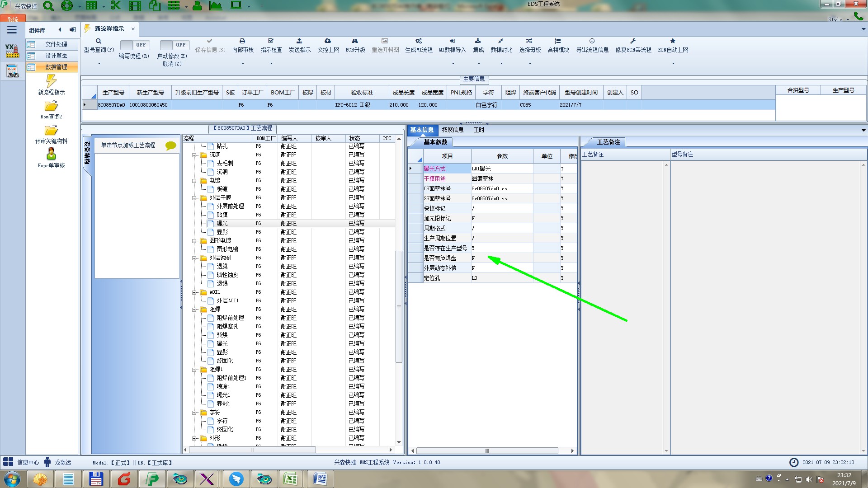The image size is (868, 488).
Task: Click 生成MI流程 gears toolbar button
Action: coord(419,46)
